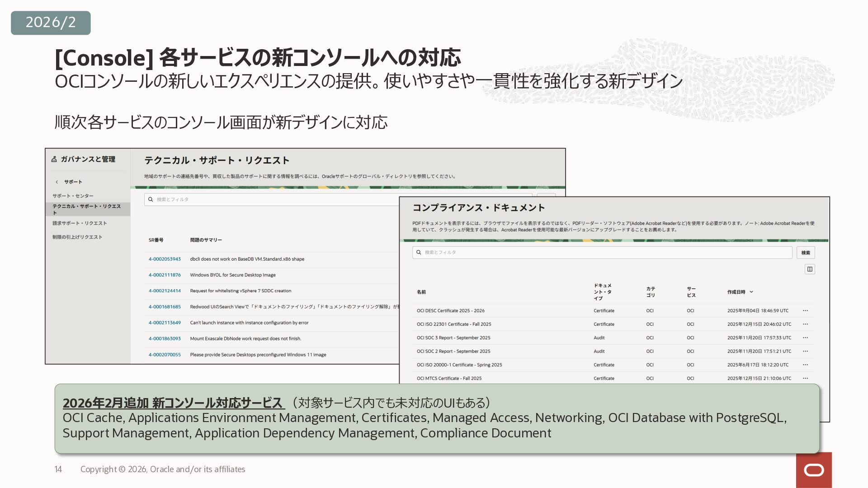Open actions menu for OCI SOC 2 Report row
Image resolution: width=868 pixels, height=488 pixels.
point(805,352)
